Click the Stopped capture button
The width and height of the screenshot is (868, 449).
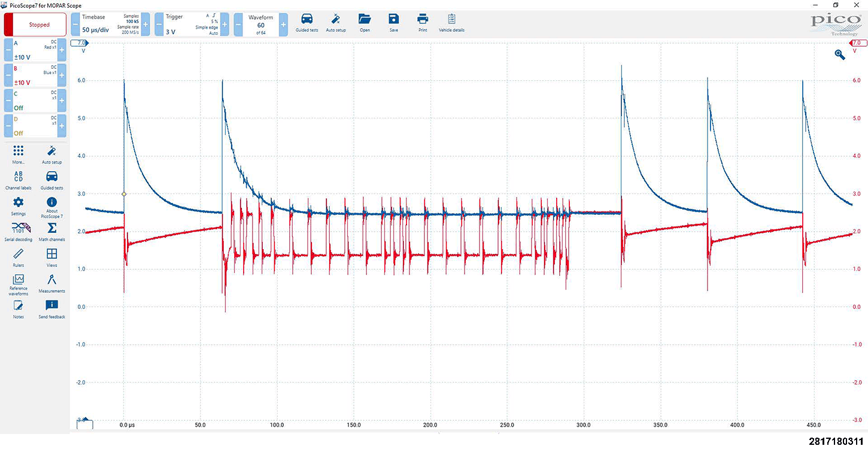pyautogui.click(x=36, y=25)
